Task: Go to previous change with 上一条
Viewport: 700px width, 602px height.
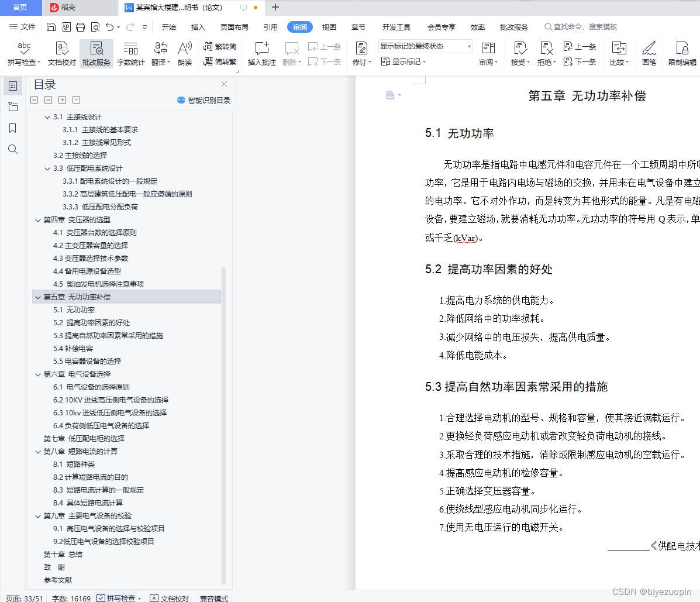Action: pyautogui.click(x=580, y=46)
